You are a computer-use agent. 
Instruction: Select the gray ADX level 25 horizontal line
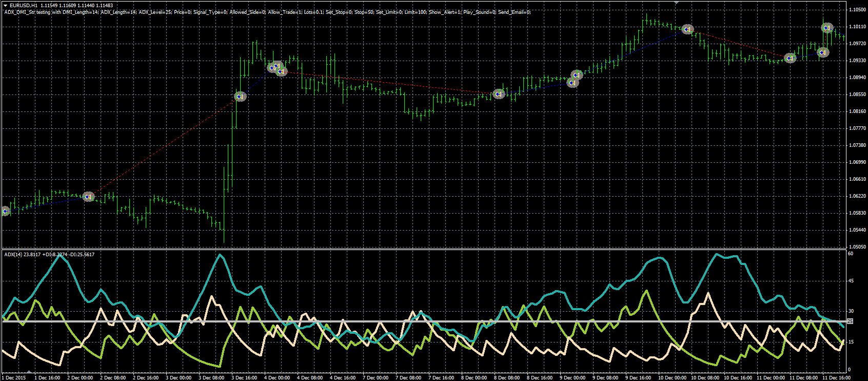click(x=423, y=321)
